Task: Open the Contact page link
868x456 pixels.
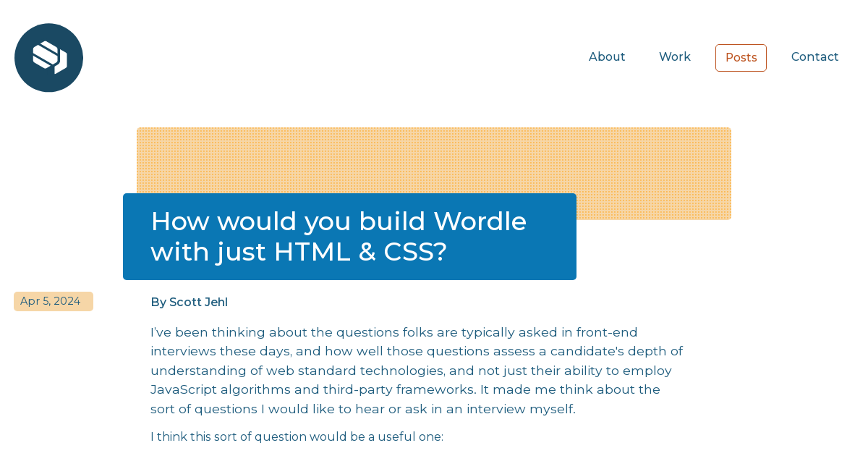Action: coord(814,57)
